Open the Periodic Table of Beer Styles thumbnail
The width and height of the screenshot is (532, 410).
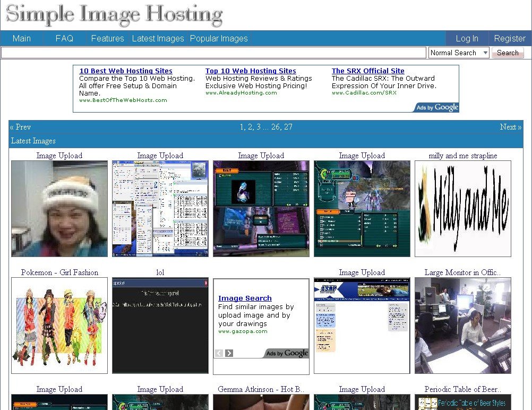click(x=463, y=402)
